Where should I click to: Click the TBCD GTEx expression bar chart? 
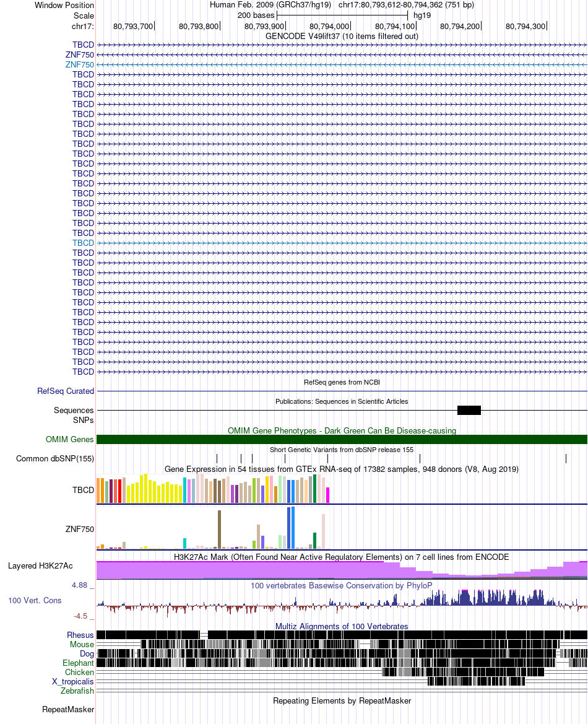coord(214,489)
